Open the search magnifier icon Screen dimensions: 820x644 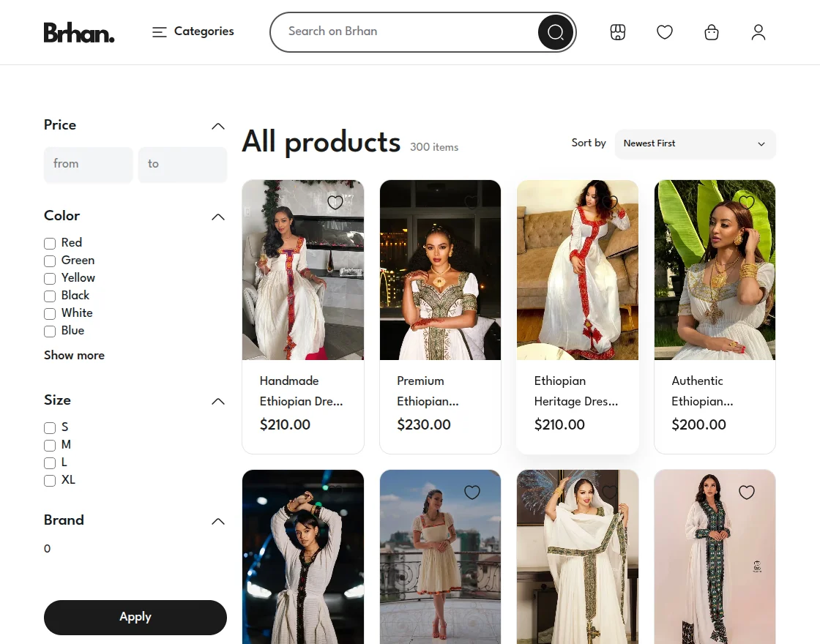(x=556, y=32)
